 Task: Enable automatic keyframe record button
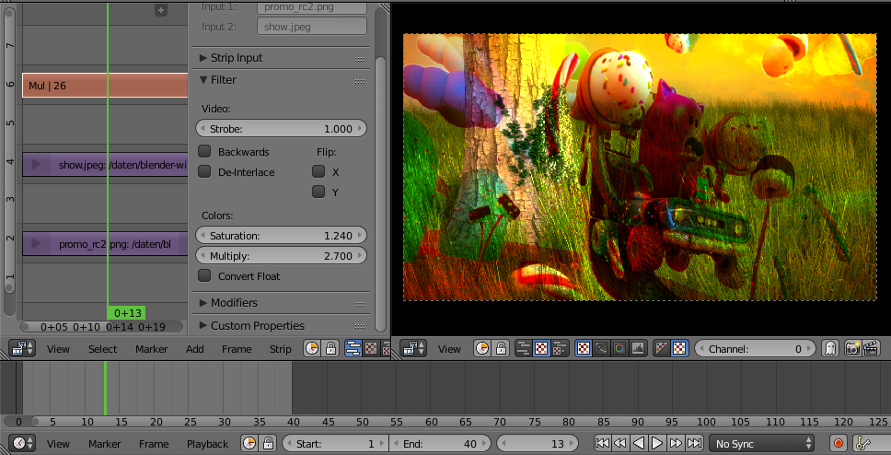(838, 444)
